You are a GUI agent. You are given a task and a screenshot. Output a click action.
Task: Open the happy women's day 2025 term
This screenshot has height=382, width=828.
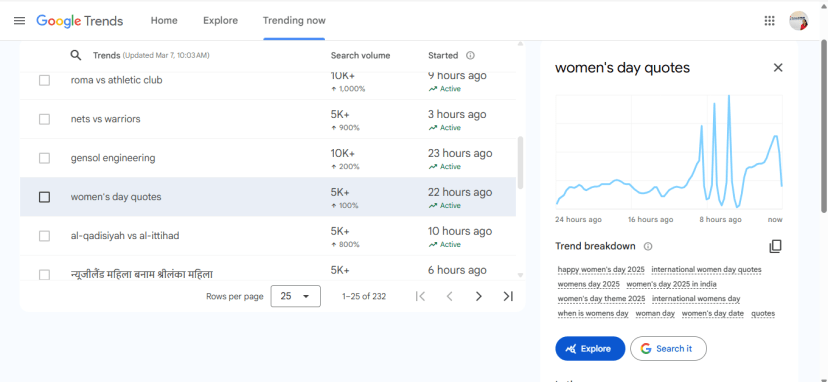pyautogui.click(x=601, y=269)
